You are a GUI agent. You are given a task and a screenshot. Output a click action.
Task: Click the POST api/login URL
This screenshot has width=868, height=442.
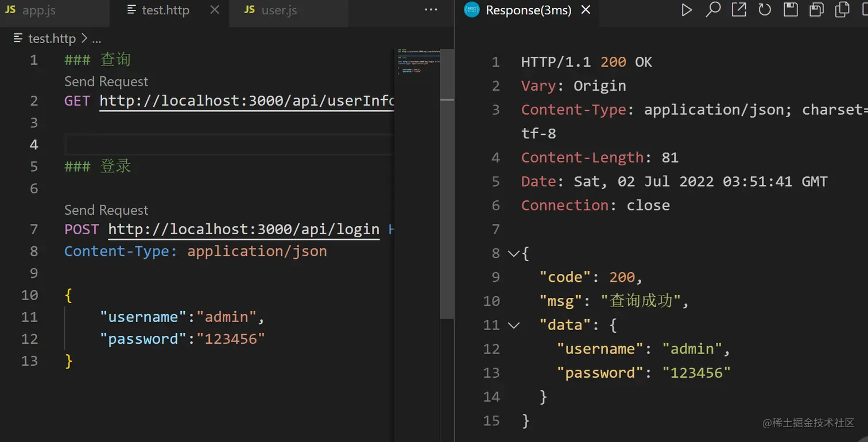pyautogui.click(x=244, y=230)
